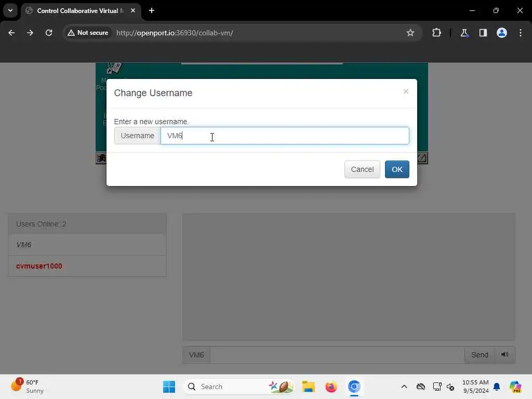
Task: Toggle the browser side panel
Action: [x=483, y=33]
